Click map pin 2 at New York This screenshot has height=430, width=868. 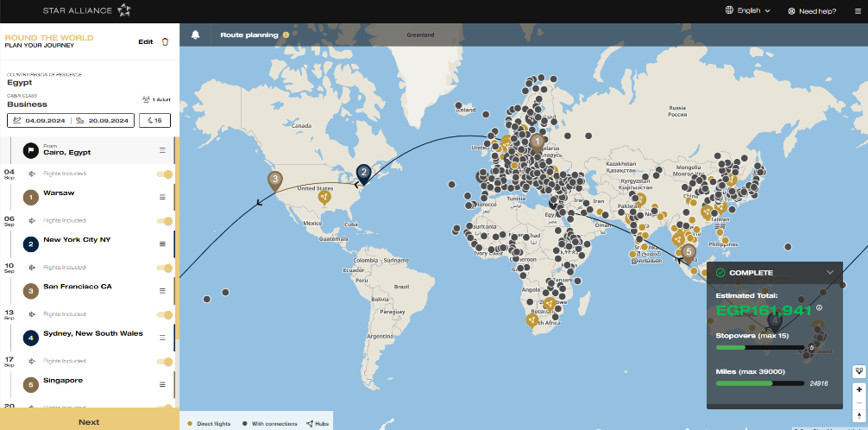pyautogui.click(x=363, y=174)
